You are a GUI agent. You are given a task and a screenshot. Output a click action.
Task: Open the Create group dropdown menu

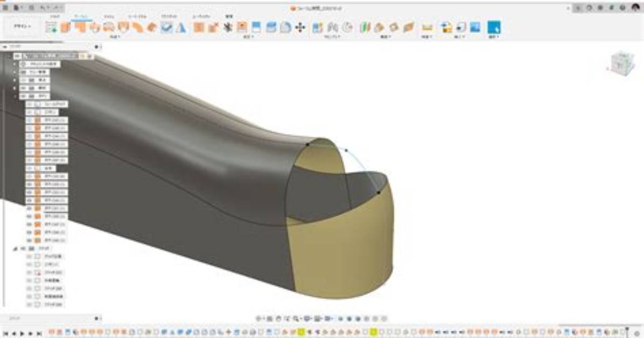pyautogui.click(x=115, y=37)
